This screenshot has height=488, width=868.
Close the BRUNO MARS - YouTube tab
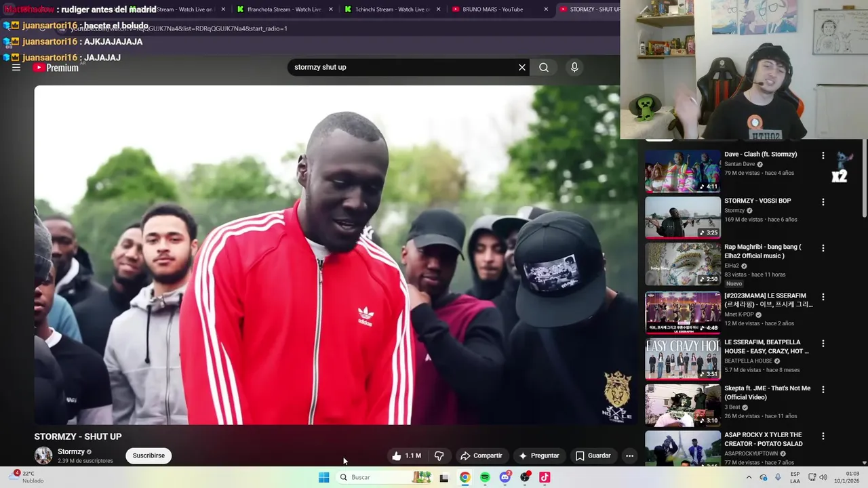546,9
